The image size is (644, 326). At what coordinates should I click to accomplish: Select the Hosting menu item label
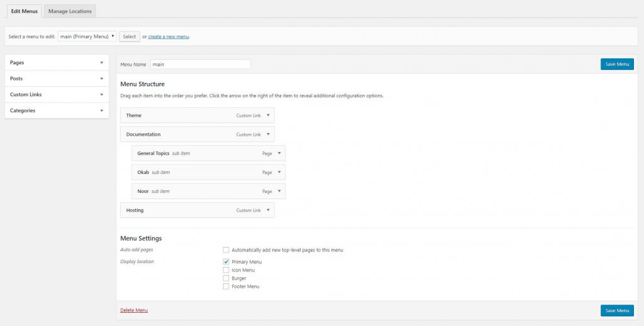point(135,210)
